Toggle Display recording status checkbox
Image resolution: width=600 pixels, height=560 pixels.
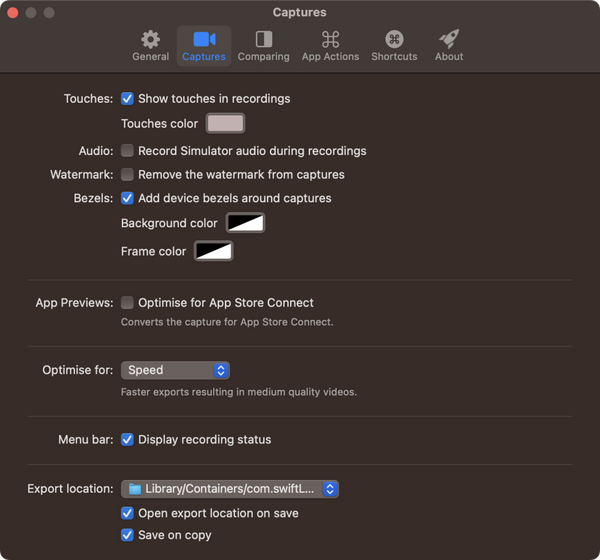[128, 440]
